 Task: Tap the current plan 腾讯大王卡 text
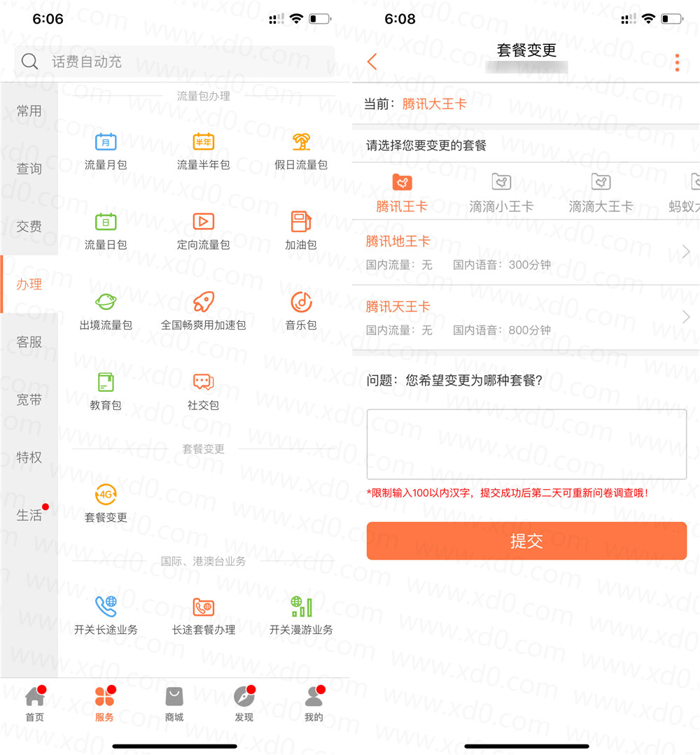tap(434, 104)
